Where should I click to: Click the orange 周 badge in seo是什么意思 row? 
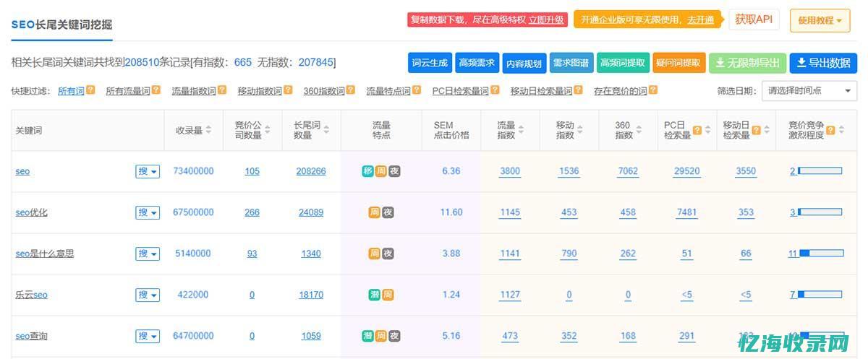[x=375, y=254]
